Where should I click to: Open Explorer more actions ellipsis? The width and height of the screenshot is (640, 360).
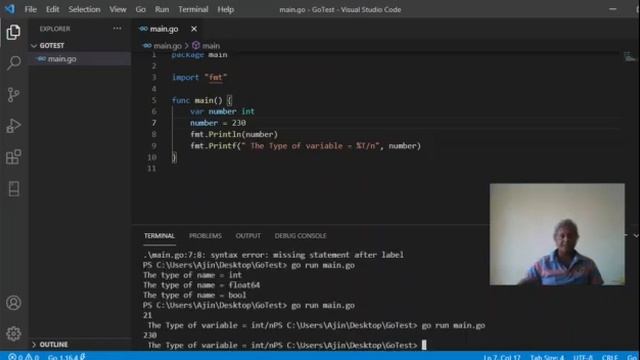coord(117,29)
